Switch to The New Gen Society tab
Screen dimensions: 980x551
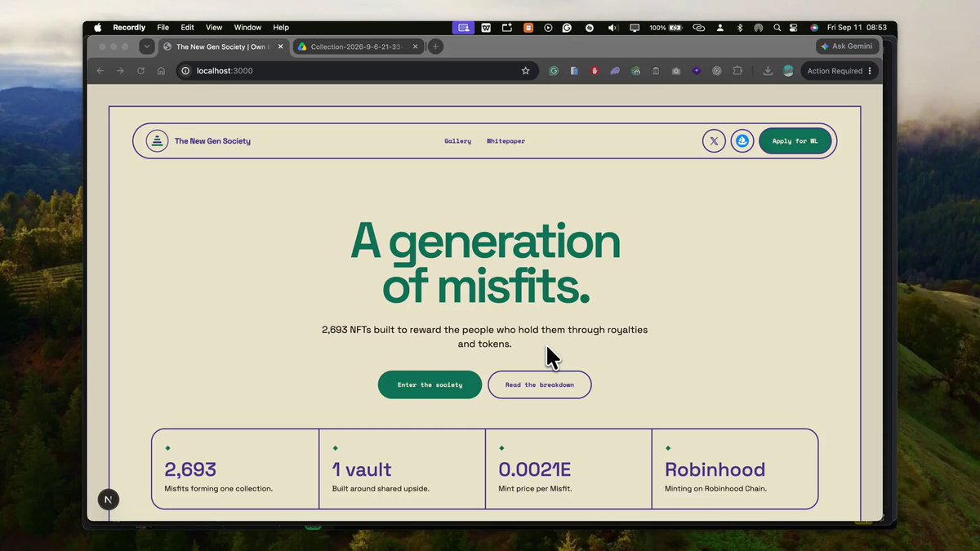[x=223, y=47]
